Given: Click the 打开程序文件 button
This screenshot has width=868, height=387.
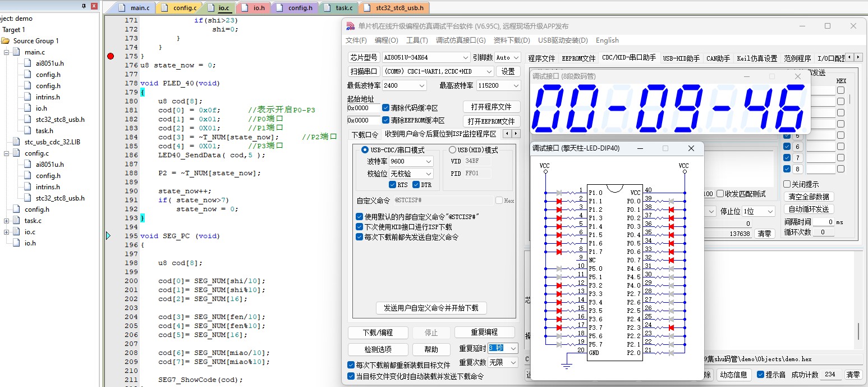Looking at the screenshot, I should coord(492,107).
